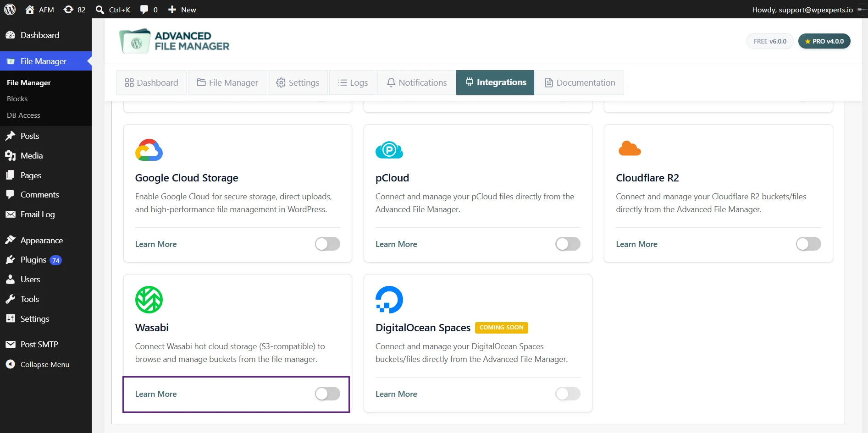Select the Integrations tab
Viewport: 868px width, 433px height.
coord(495,82)
